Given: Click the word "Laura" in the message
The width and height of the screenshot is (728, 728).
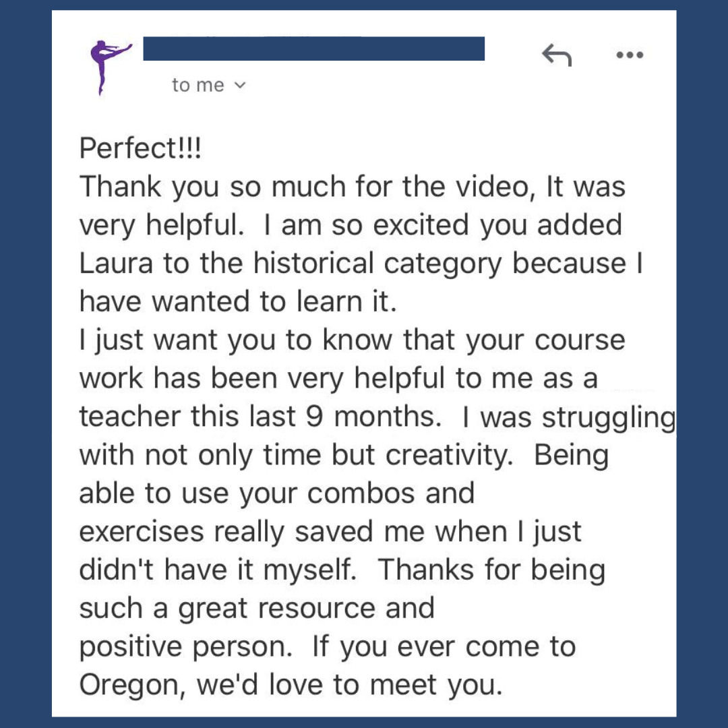Looking at the screenshot, I should tap(116, 264).
